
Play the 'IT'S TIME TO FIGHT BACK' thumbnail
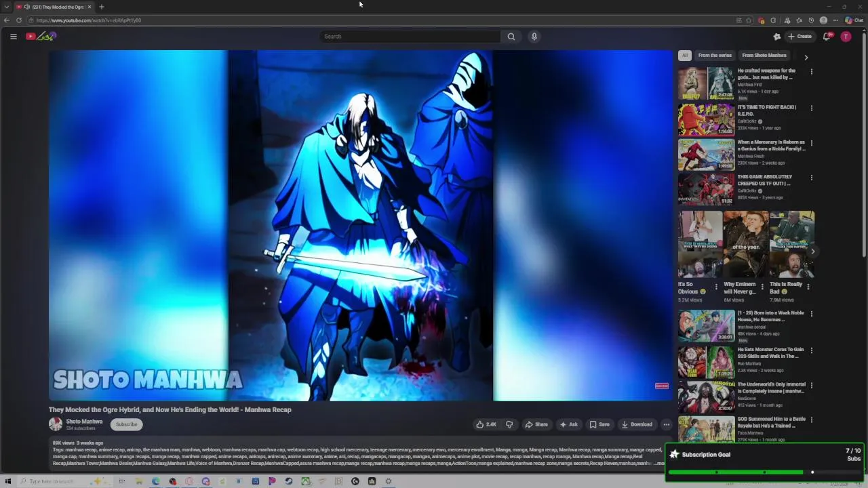[706, 120]
